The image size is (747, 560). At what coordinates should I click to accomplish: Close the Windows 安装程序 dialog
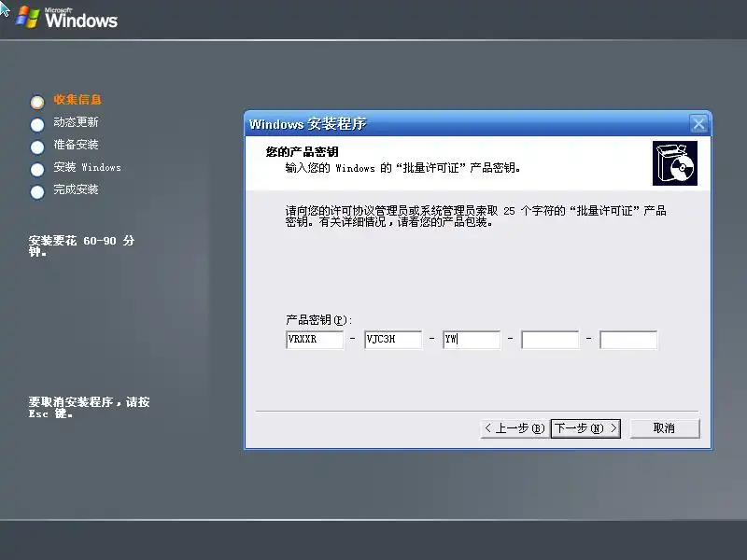pyautogui.click(x=698, y=124)
